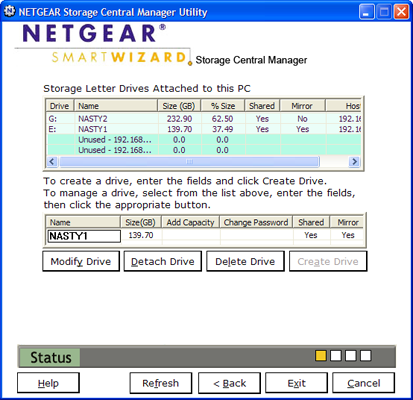
Task: Close the window with the red X
Action: click(x=401, y=12)
